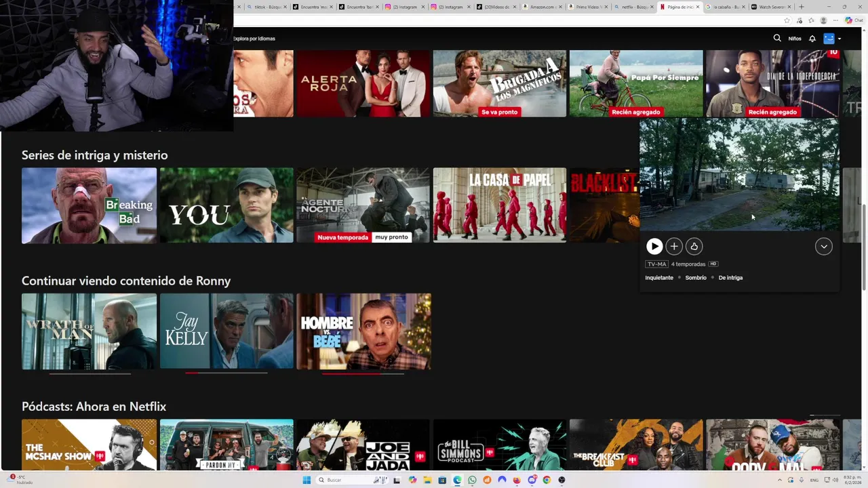
Task: Open El Agente Nocturno thumbnail
Action: (363, 205)
